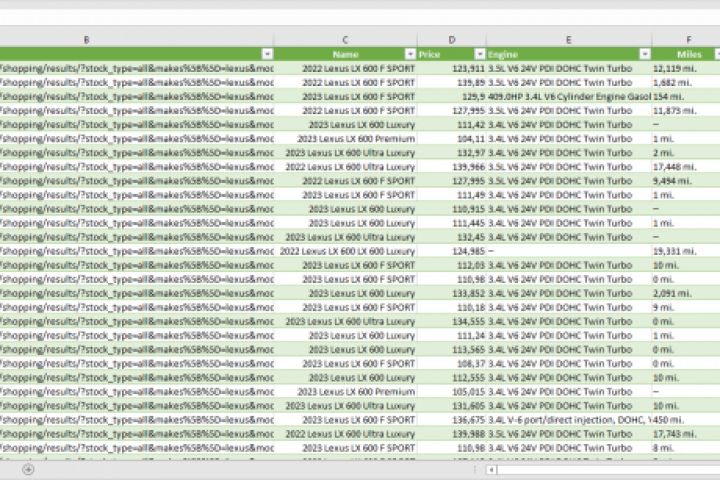Select the price cell 111,49
The height and width of the screenshot is (480, 720).
point(451,195)
